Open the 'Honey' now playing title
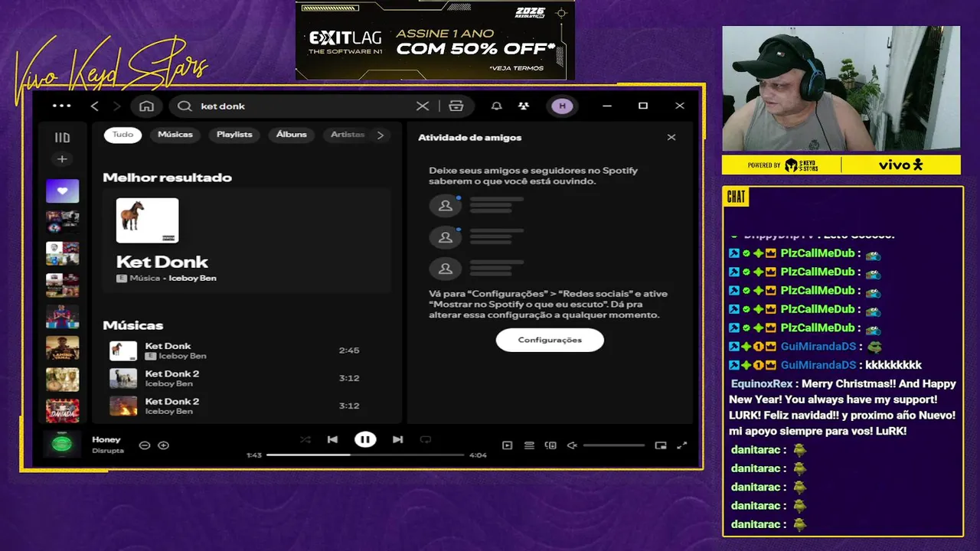Image resolution: width=980 pixels, height=551 pixels. pos(106,440)
